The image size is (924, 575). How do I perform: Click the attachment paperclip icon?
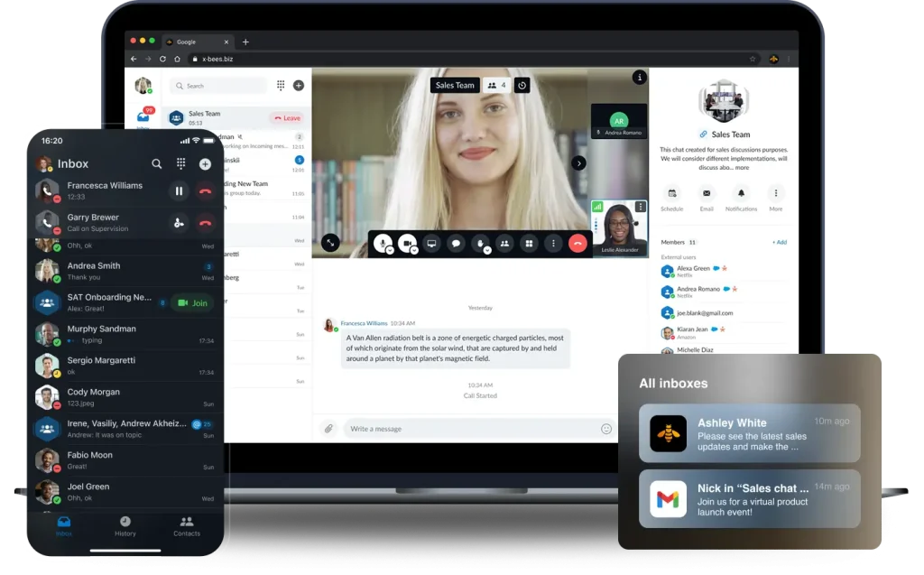(328, 429)
